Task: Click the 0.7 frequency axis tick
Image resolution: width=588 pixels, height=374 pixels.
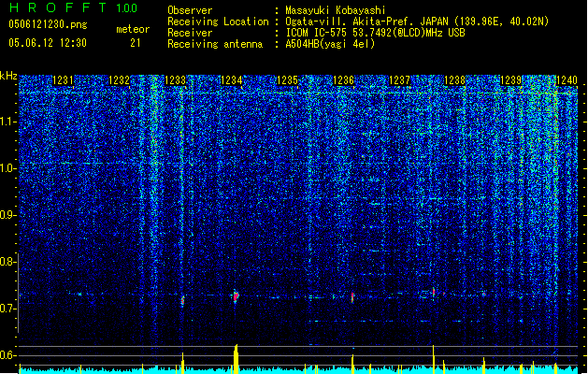Action: pyautogui.click(x=8, y=309)
